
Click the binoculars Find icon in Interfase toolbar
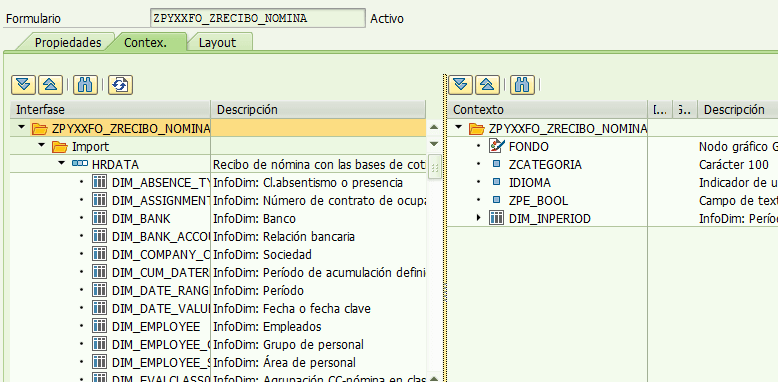coord(85,85)
